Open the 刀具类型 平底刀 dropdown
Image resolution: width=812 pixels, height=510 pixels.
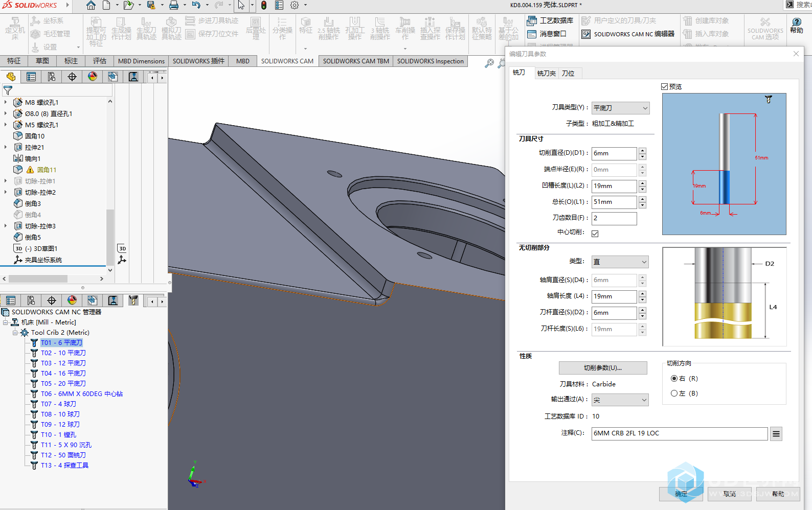tap(620, 108)
